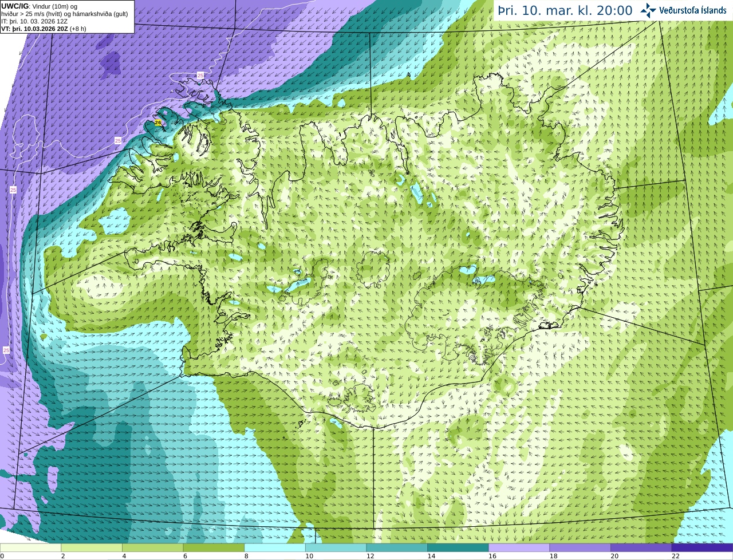Pick the violet 20–22 legend swatch
This screenshot has width=733, height=560.
coord(641,547)
